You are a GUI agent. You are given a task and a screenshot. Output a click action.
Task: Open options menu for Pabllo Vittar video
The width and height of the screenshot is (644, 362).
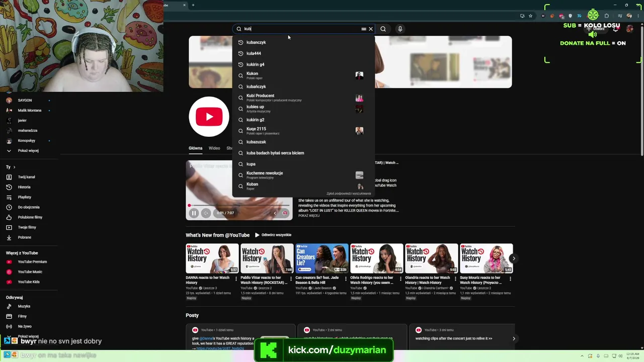point(291,279)
